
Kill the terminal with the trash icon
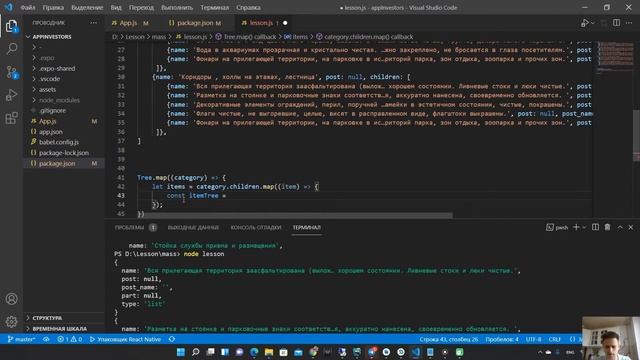pyautogui.click(x=607, y=227)
